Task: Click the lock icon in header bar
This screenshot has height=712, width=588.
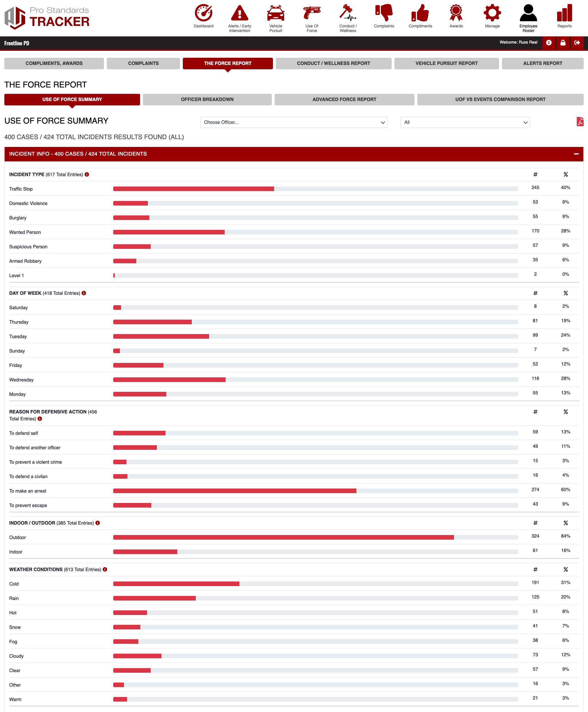Action: [563, 43]
